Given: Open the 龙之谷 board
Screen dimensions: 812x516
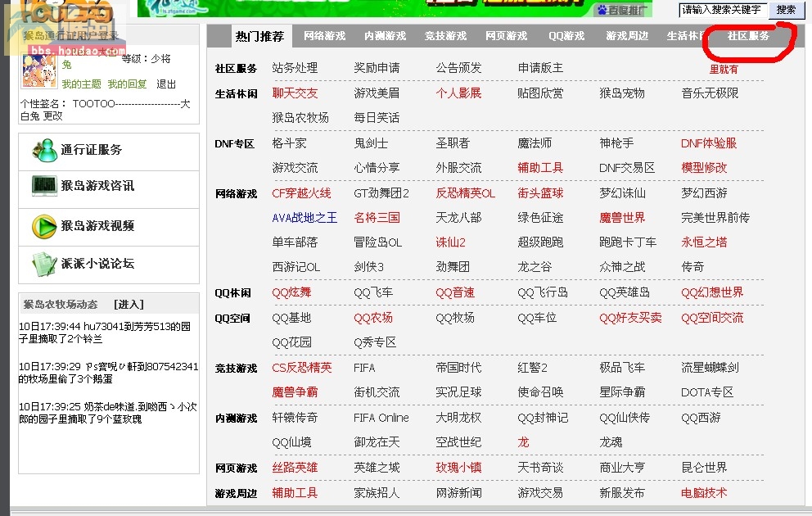Looking at the screenshot, I should (535, 267).
